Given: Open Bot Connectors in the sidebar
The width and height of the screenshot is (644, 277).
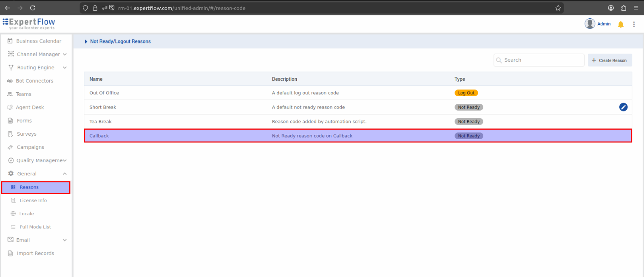Looking at the screenshot, I should click(x=34, y=81).
